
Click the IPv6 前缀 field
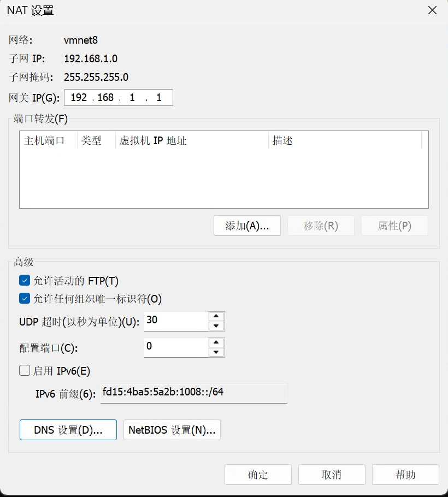194,393
